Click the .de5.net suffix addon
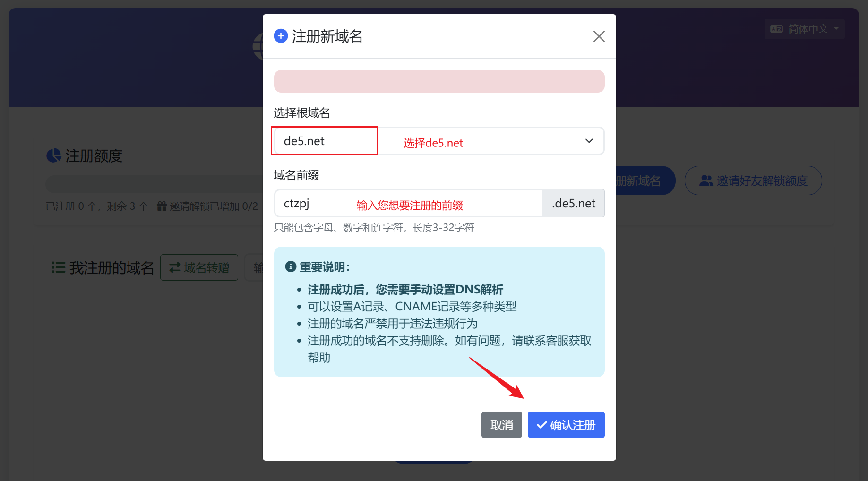 (574, 204)
